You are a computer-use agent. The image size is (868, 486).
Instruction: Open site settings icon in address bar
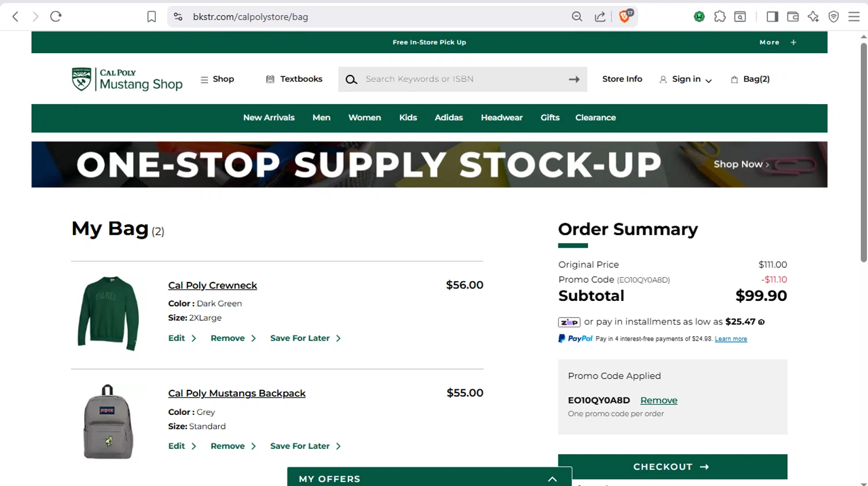[178, 17]
